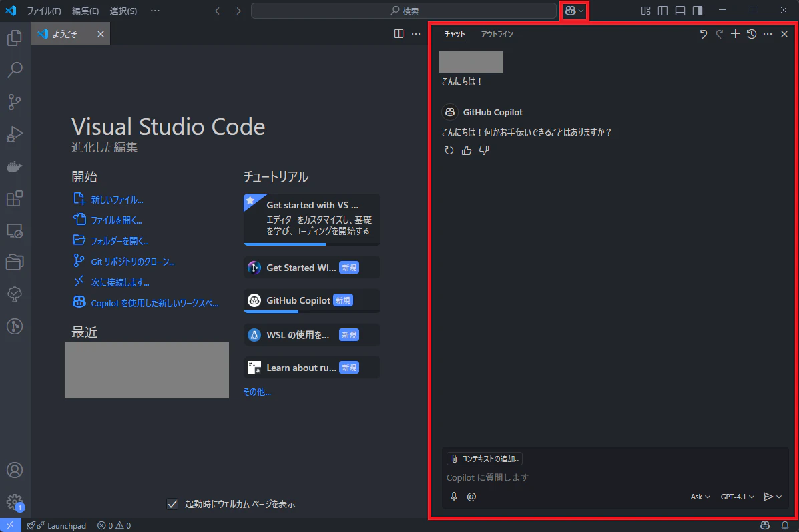Expand the send button options chevron
Viewport: 799px width, 532px height.
[x=778, y=497]
